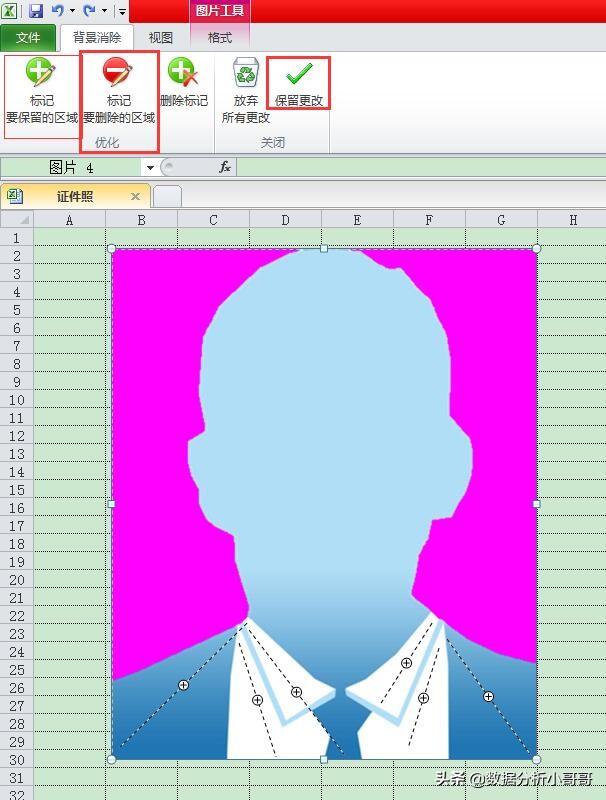Click 标记要保留的区域 (mark areas to keep)
The height and width of the screenshot is (800, 606).
[x=41, y=92]
